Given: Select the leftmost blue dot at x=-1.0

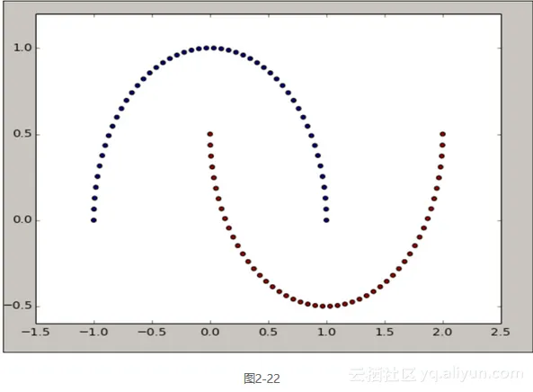Looking at the screenshot, I should [x=93, y=220].
